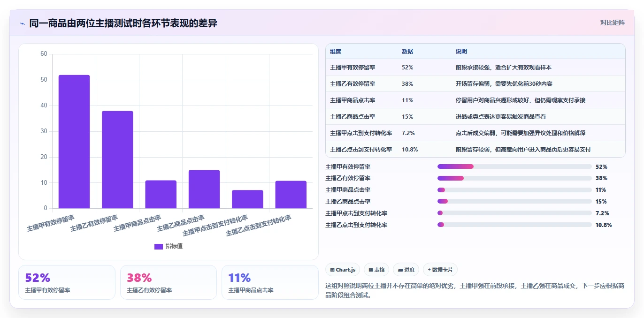The width and height of the screenshot is (644, 318).
Task: Click the lightning icon beside the page title
Action: 22,23
